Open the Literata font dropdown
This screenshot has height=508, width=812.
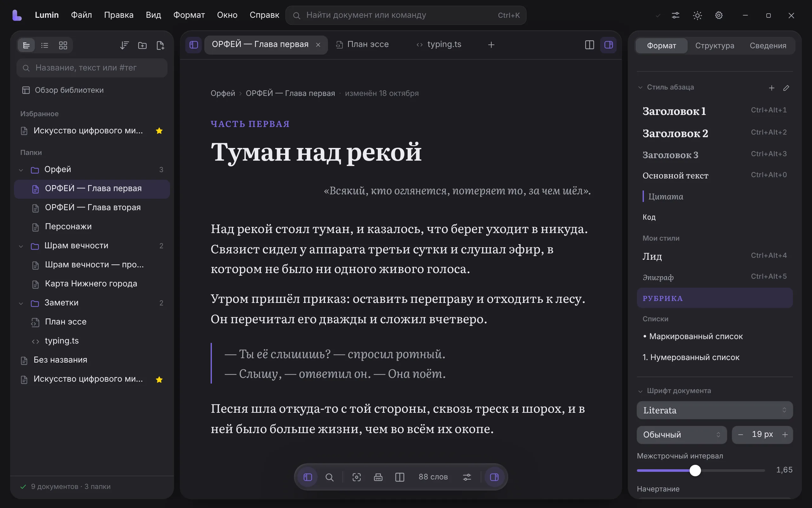click(x=715, y=410)
